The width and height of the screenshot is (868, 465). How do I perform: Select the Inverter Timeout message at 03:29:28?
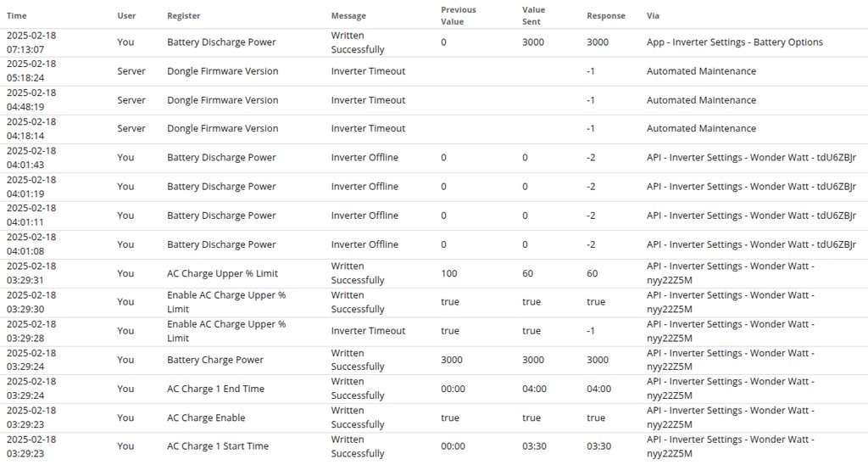coord(368,331)
